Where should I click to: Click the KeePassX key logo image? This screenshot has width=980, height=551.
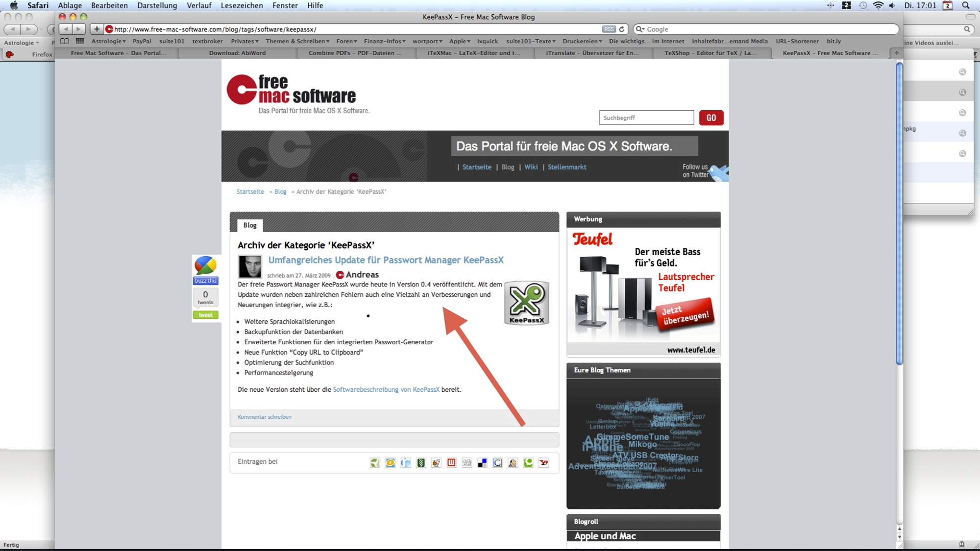pyautogui.click(x=527, y=303)
